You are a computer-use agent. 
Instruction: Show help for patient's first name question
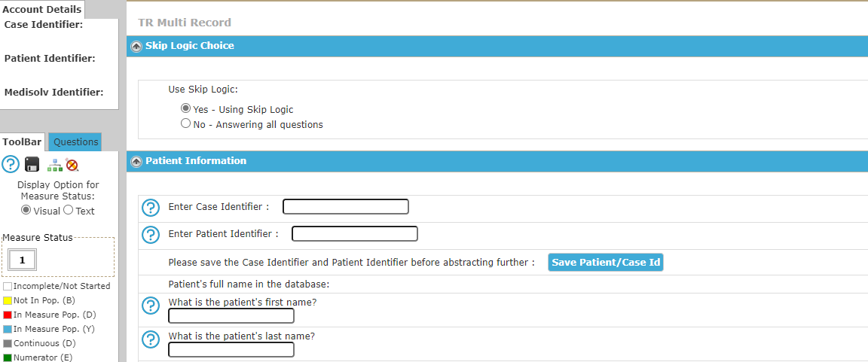click(x=151, y=306)
